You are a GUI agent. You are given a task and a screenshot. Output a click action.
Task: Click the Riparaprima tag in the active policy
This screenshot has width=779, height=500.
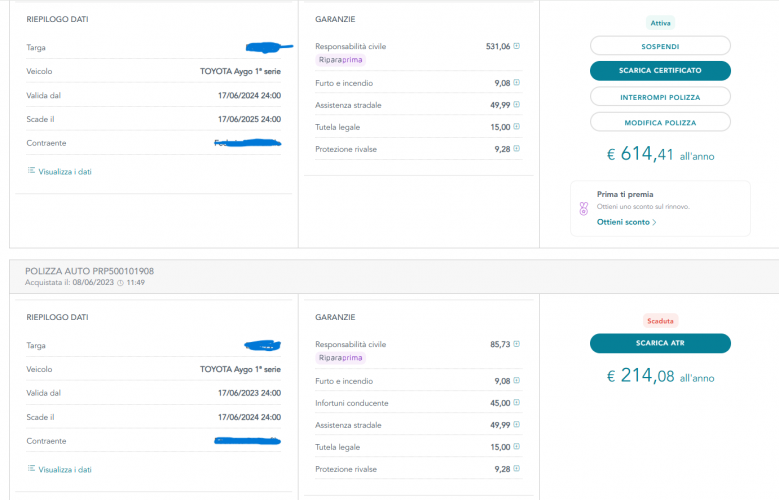click(340, 60)
